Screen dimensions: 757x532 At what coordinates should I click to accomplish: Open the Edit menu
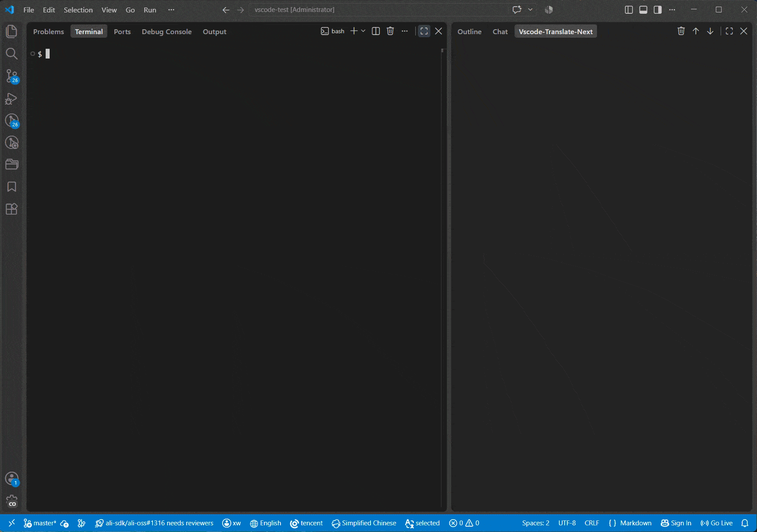coord(49,10)
